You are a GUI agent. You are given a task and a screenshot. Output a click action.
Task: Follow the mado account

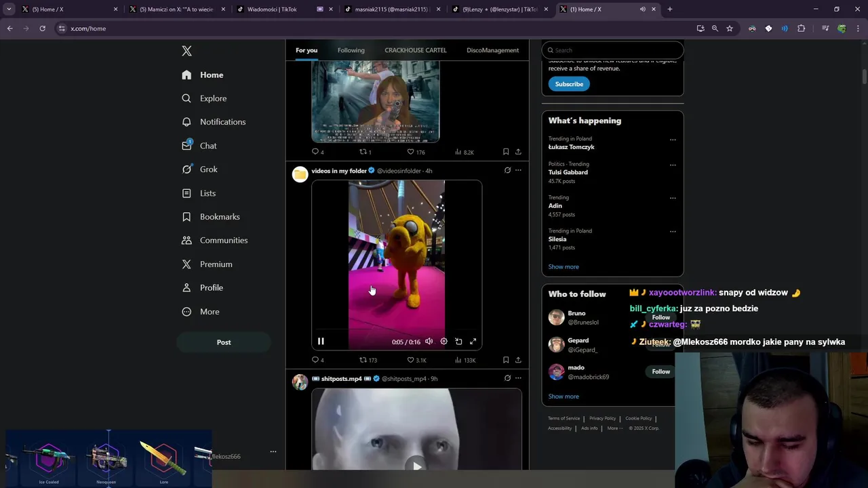(x=661, y=371)
